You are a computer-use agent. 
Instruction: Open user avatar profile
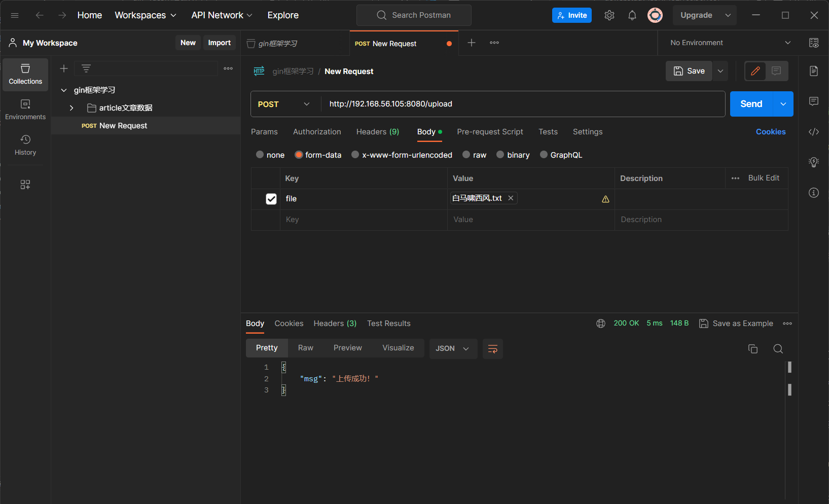click(655, 15)
